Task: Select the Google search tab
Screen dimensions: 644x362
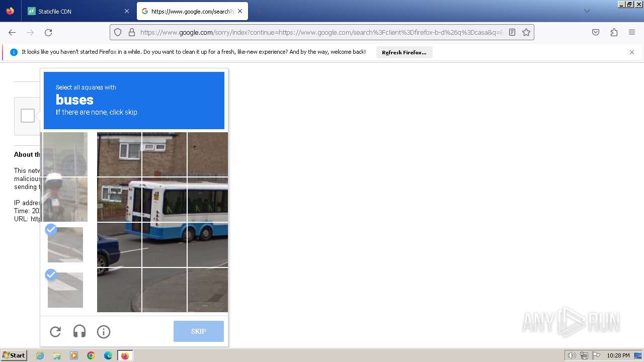Action: (x=193, y=11)
